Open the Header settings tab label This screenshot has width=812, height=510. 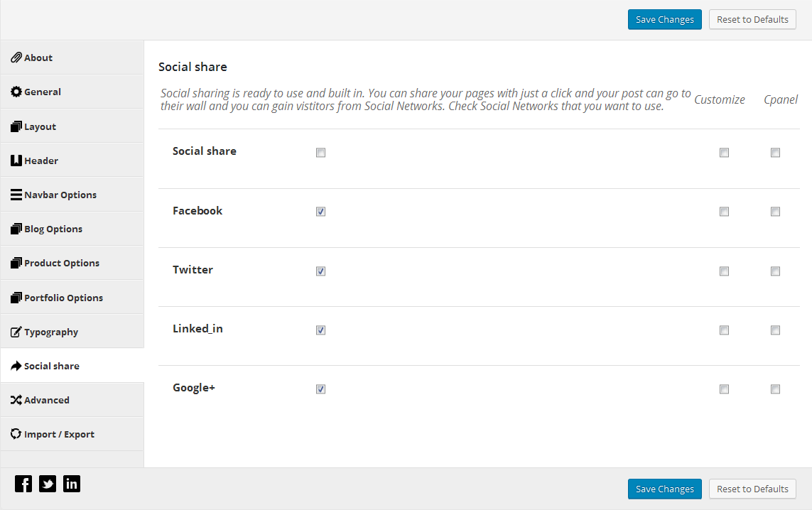click(41, 161)
